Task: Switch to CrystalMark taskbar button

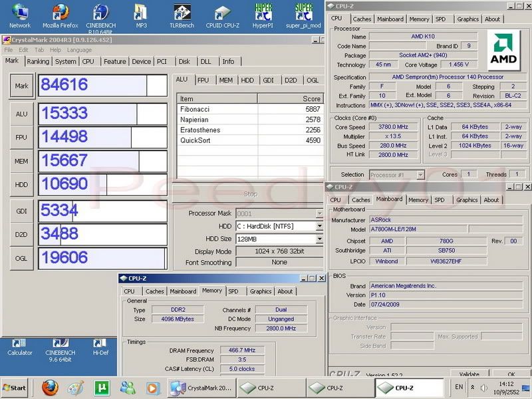Action: click(x=202, y=388)
